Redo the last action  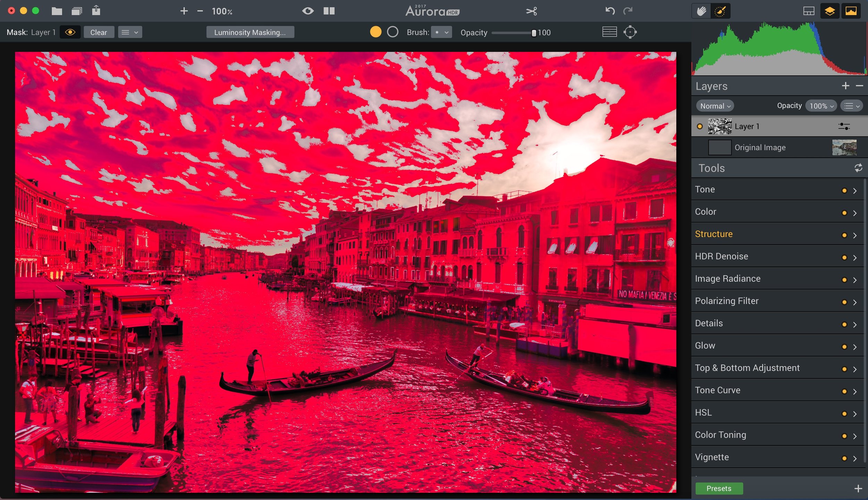pos(628,11)
